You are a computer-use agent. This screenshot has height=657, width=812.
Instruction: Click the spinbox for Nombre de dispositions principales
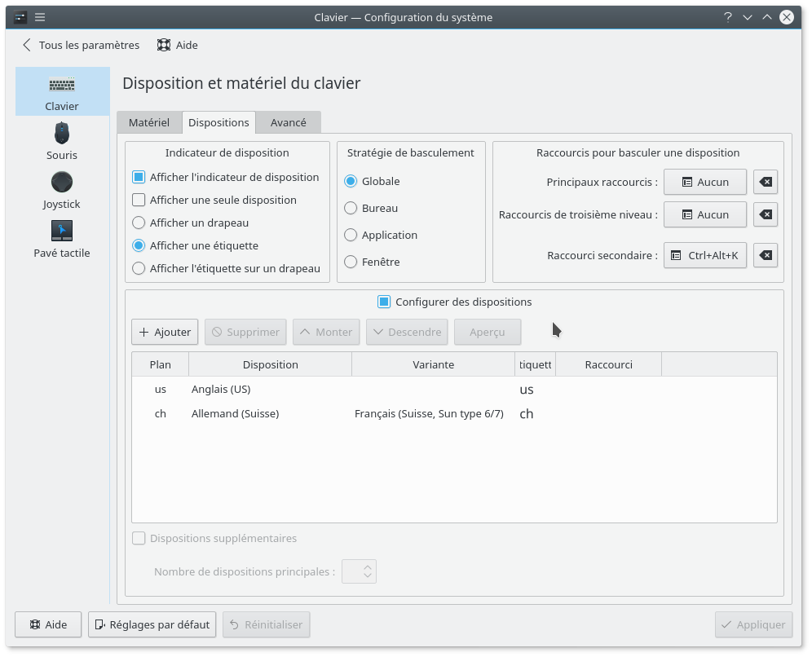359,571
